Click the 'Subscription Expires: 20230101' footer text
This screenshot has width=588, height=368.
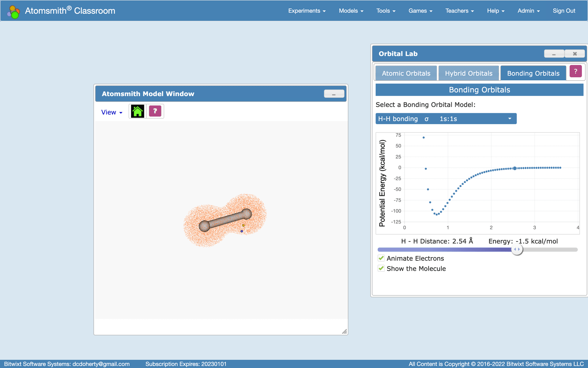[186, 364]
